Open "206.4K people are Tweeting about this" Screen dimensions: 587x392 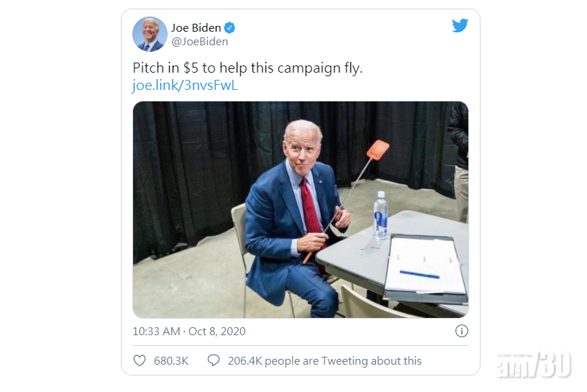pyautogui.click(x=324, y=361)
